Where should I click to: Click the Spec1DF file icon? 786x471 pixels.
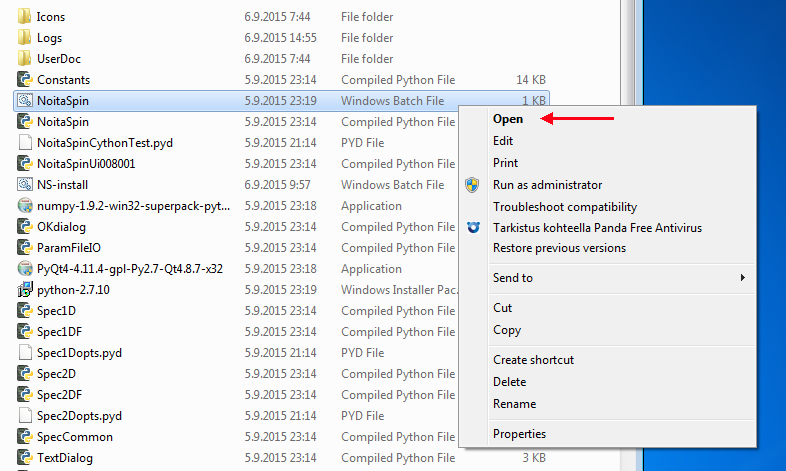25,332
